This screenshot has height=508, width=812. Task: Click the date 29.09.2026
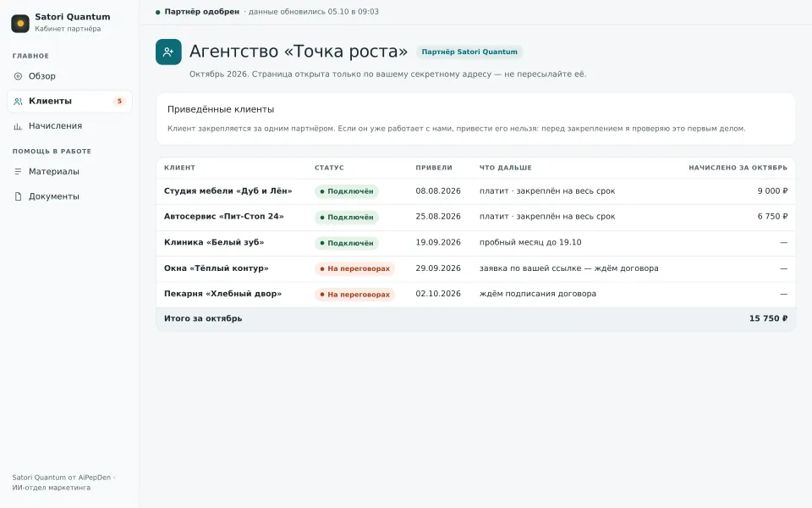pos(438,268)
